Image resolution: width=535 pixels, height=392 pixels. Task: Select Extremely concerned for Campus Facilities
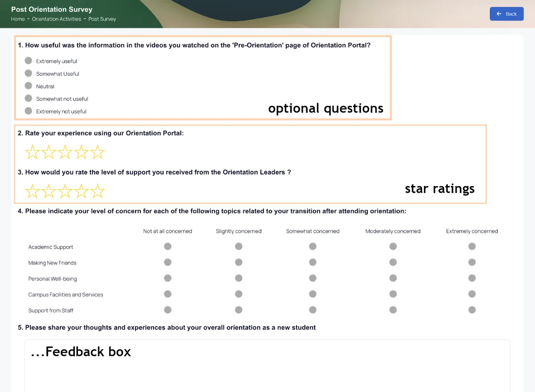[472, 294]
